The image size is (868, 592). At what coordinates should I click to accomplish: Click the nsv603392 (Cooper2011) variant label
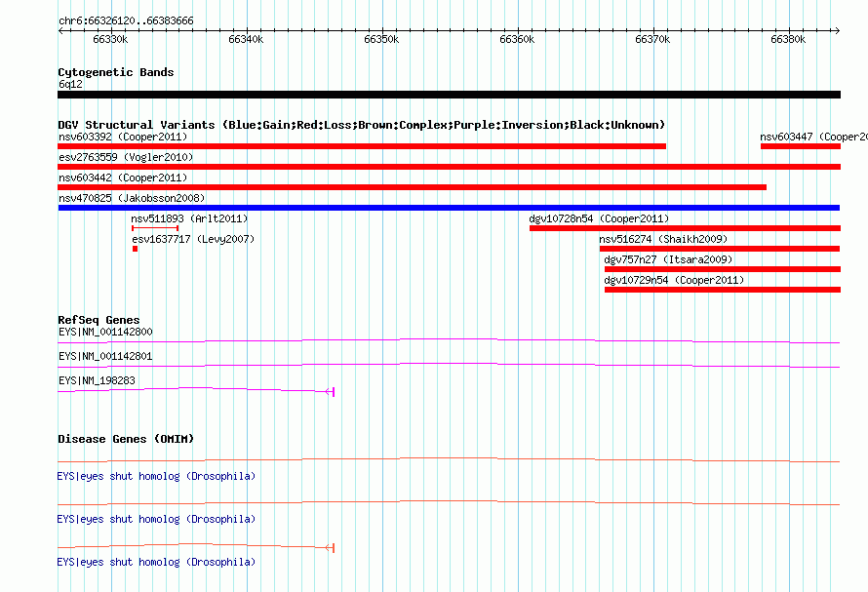click(x=123, y=137)
